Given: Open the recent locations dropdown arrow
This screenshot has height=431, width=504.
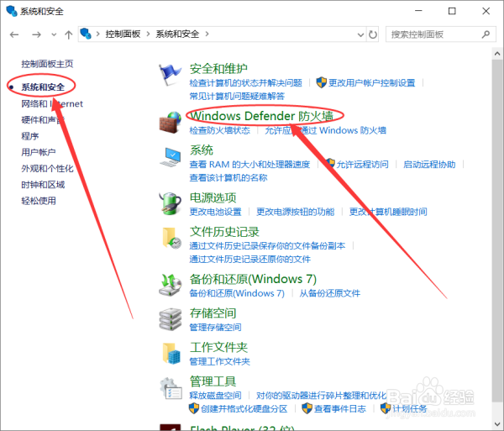Looking at the screenshot, I should tap(54, 34).
